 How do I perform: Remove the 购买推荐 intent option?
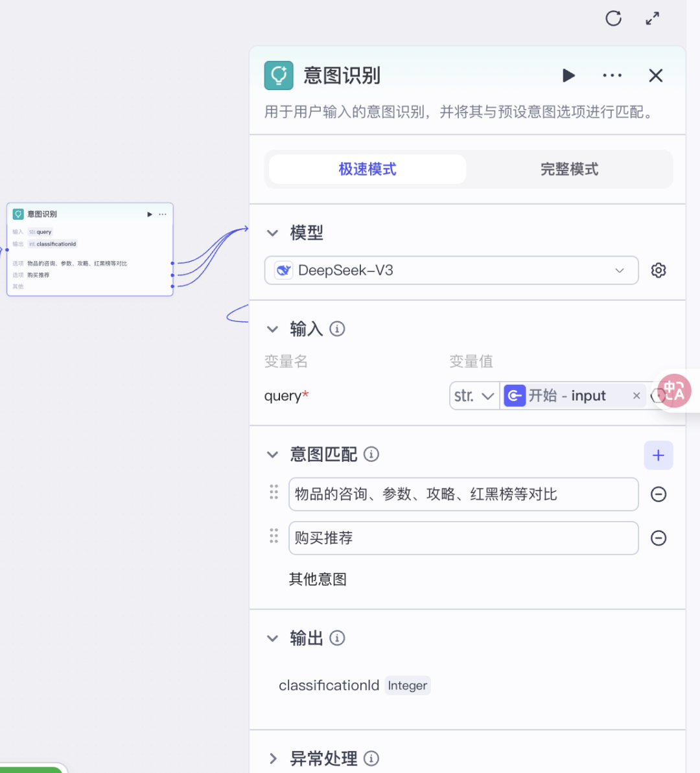click(x=659, y=538)
